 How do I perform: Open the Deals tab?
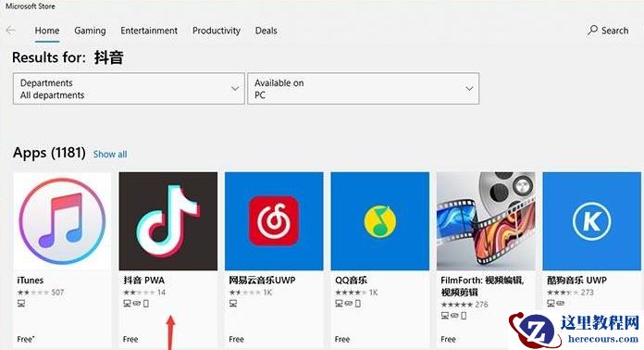pos(266,31)
